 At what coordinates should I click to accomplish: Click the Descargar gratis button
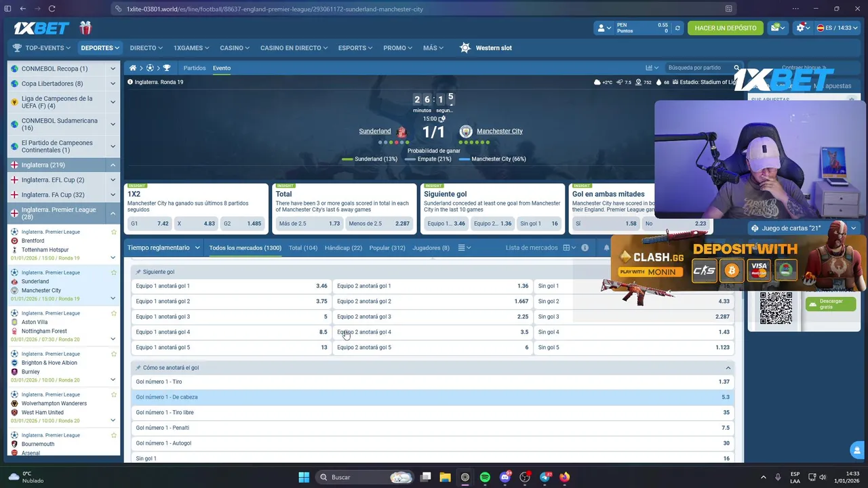coord(831,304)
